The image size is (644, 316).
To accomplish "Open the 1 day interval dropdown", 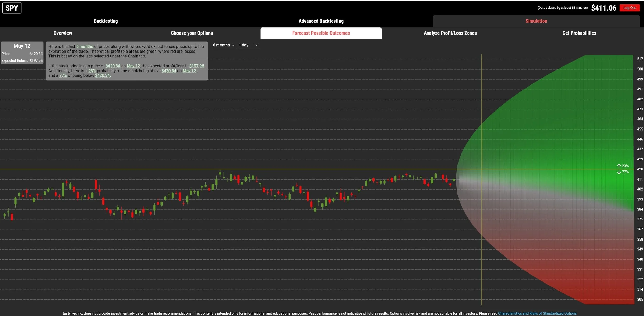I will [x=248, y=45].
